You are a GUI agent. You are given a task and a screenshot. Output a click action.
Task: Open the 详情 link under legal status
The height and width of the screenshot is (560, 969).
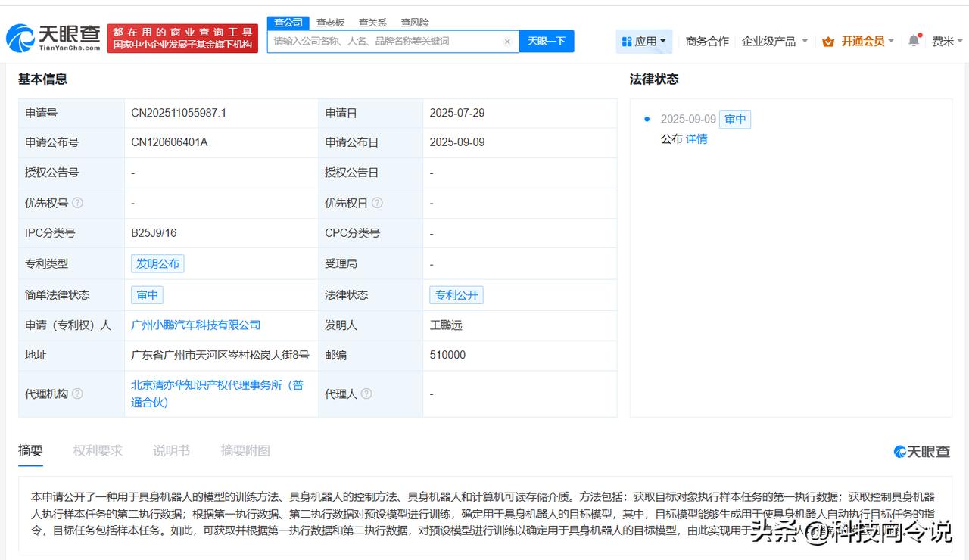(696, 139)
